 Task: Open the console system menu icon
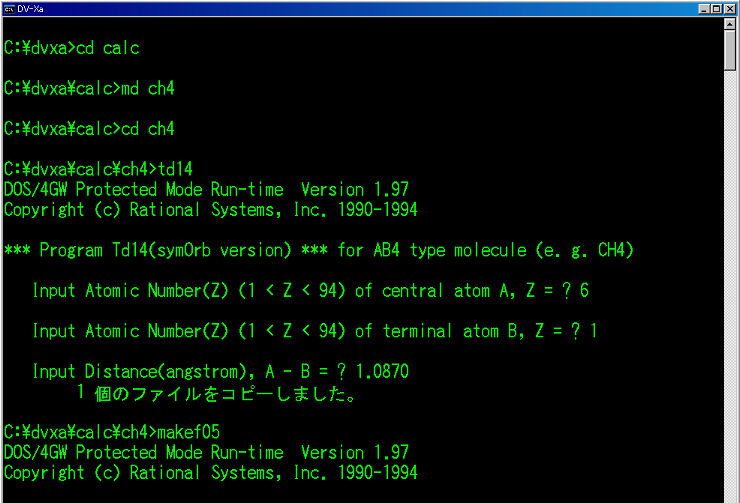click(x=9, y=8)
